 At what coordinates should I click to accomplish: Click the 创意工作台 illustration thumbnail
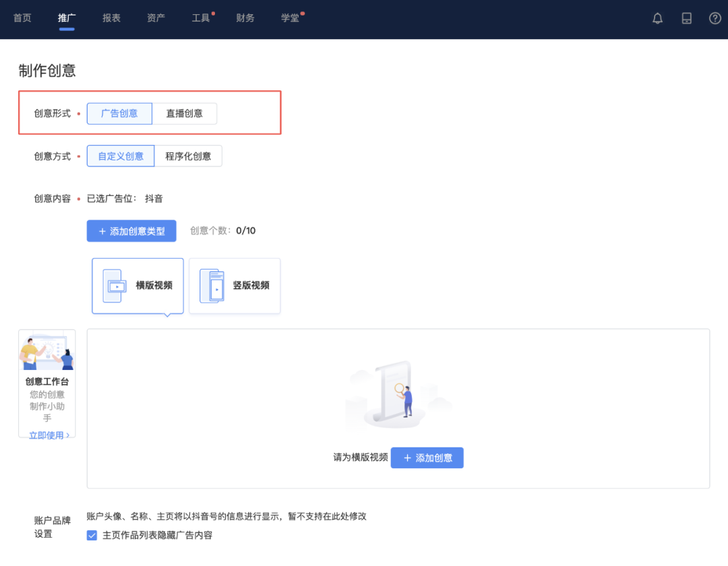click(x=47, y=351)
